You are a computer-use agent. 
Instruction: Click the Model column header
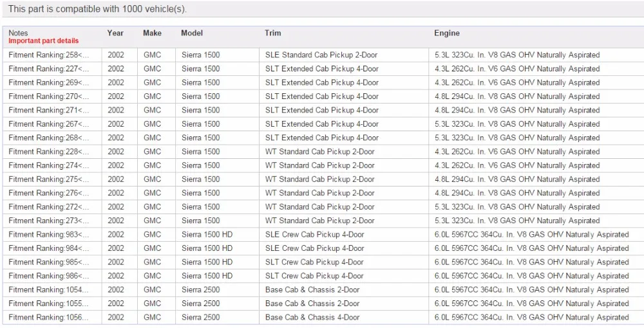[x=192, y=33]
